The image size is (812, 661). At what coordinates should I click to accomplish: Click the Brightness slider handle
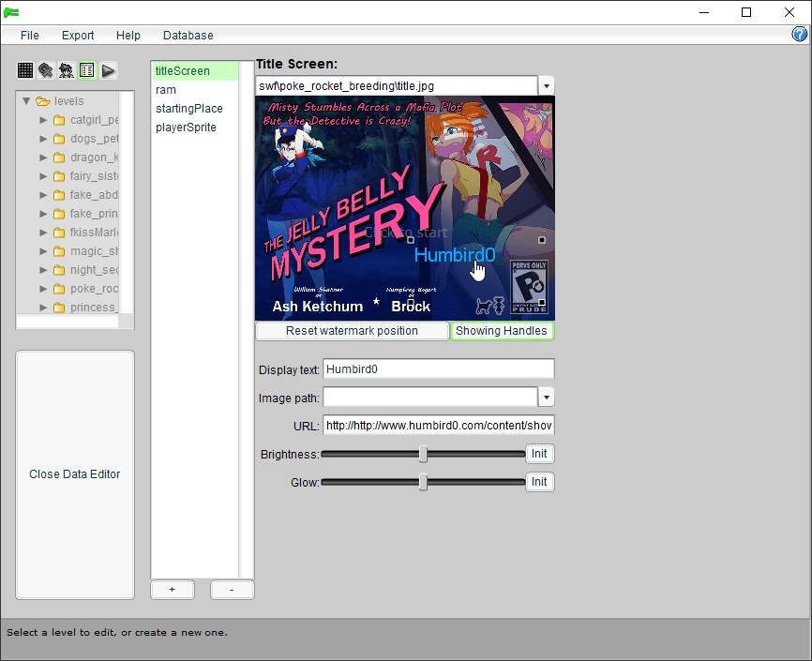tap(423, 454)
